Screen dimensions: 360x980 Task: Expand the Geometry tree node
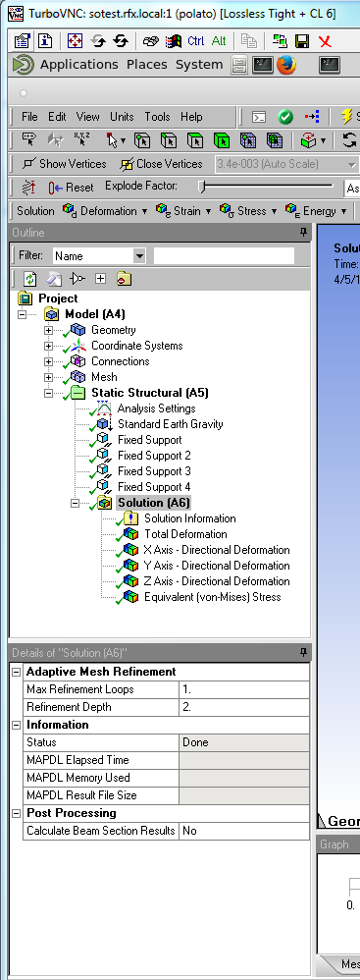pos(48,329)
